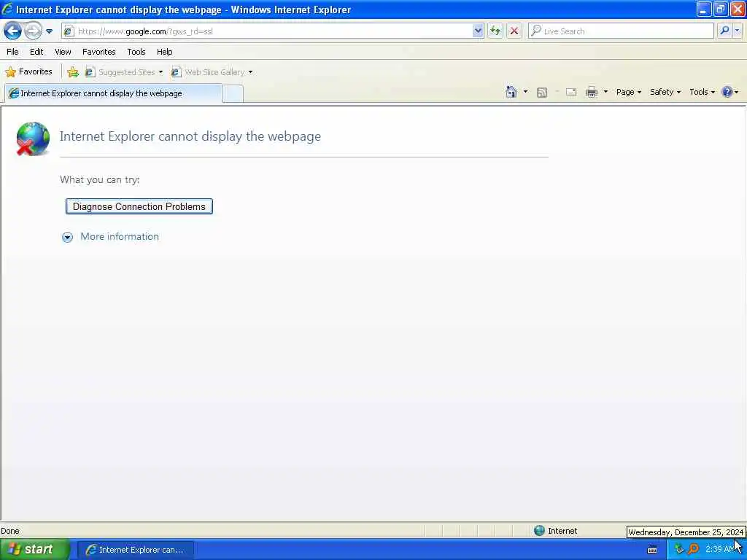The height and width of the screenshot is (560, 747).
Task: Click the red Stop loading icon
Action: [514, 31]
